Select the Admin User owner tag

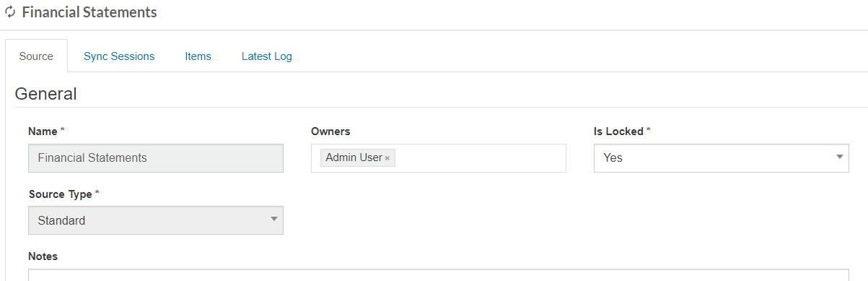354,157
